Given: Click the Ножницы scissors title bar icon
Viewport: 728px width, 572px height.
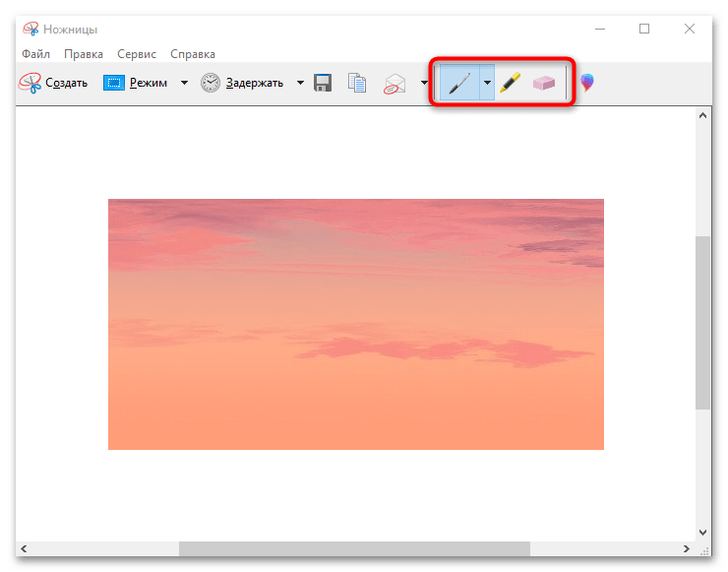Looking at the screenshot, I should (x=30, y=30).
